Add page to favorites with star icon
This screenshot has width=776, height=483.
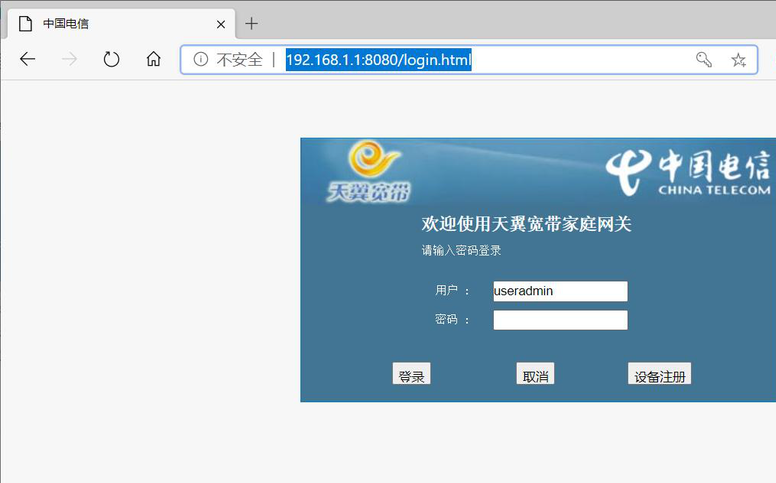738,60
